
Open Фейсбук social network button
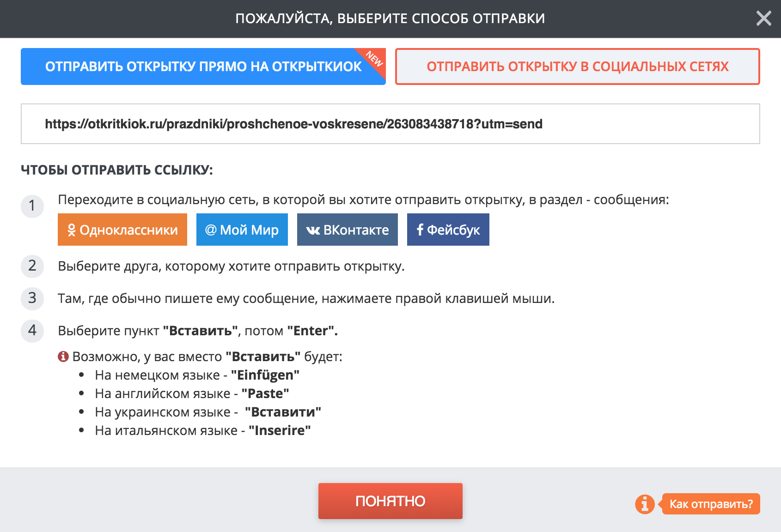[448, 230]
